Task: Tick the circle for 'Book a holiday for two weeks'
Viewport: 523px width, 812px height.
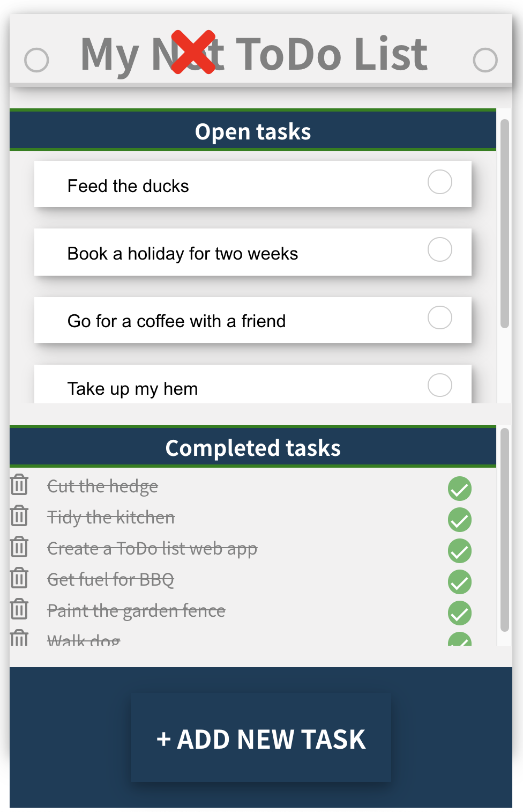Action: tap(440, 249)
